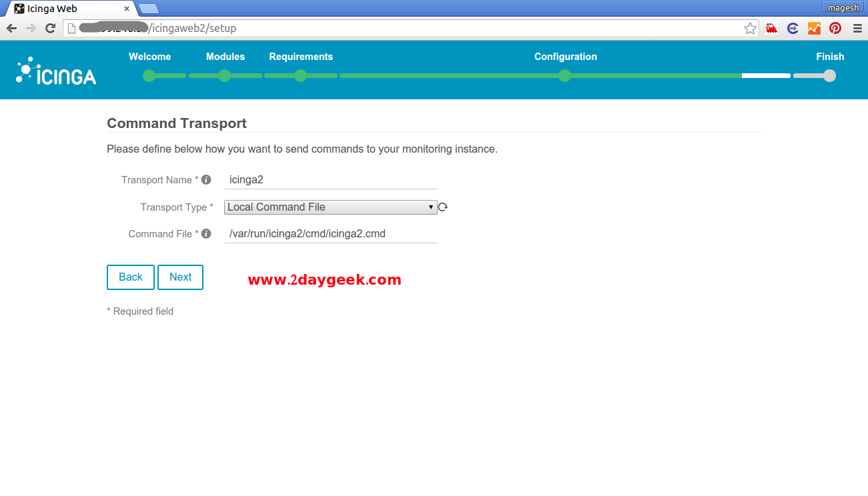Click the red train extension icon
This screenshot has height=496, width=868.
pyautogui.click(x=772, y=28)
